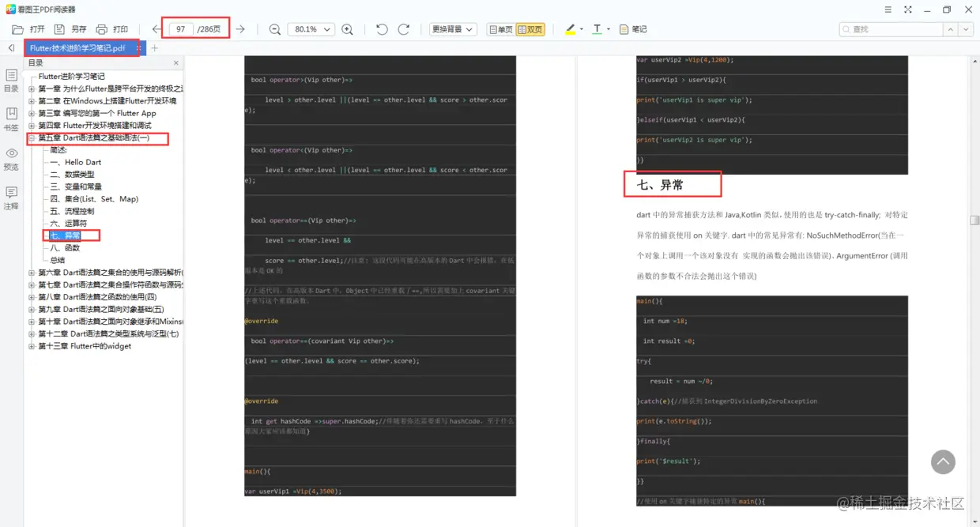Save a copy using the 另存 icon
980x527 pixels.
pos(59,29)
